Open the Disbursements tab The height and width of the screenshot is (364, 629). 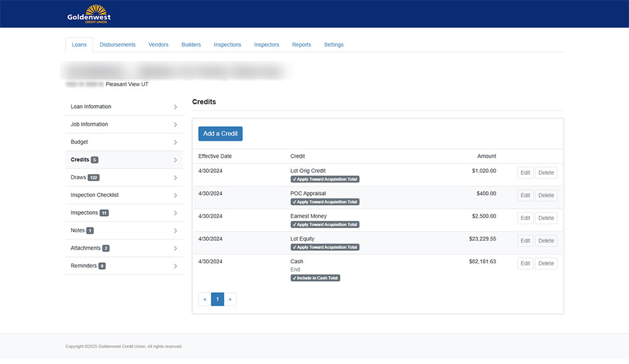pos(118,45)
